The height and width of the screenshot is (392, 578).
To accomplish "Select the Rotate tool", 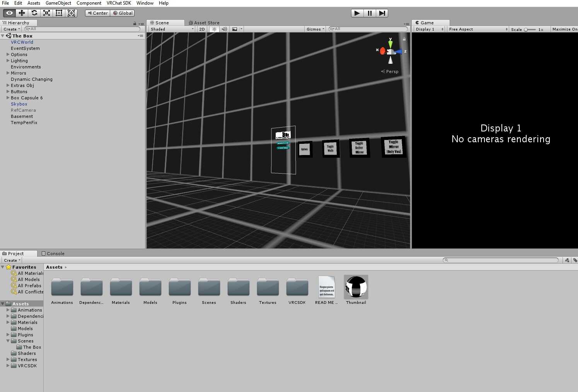I will click(34, 13).
